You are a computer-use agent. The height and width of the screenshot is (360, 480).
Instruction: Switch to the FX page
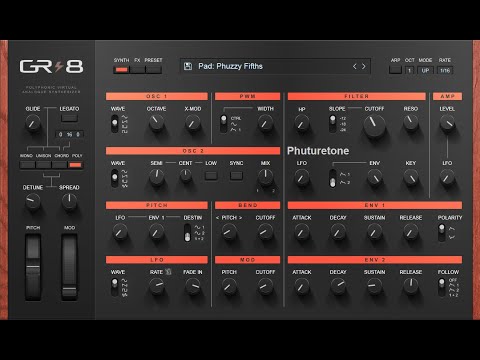click(x=137, y=70)
